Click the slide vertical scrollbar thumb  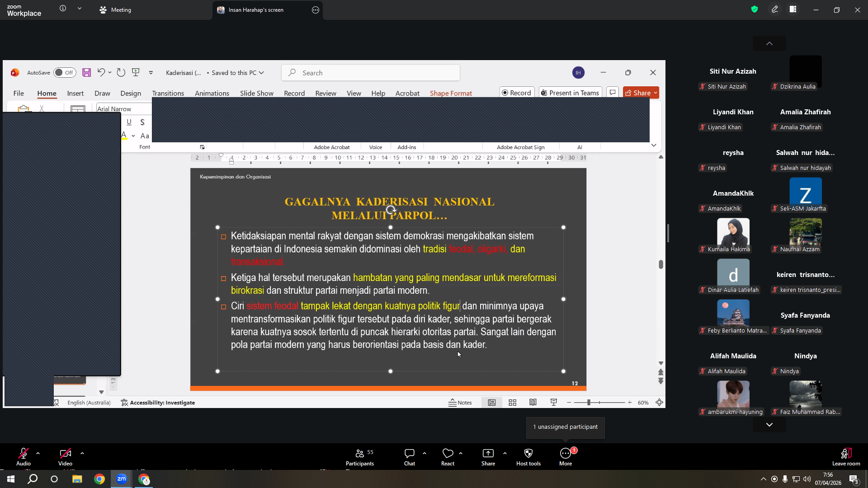pyautogui.click(x=661, y=264)
